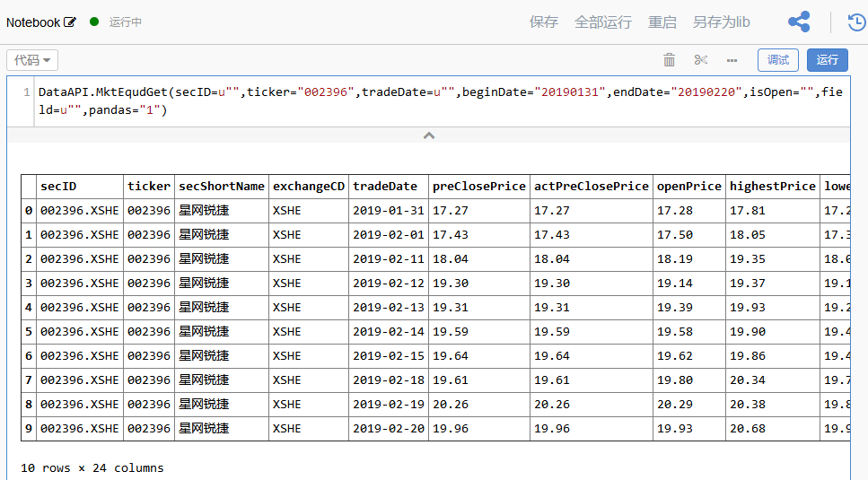868x480 pixels.
Task: Click the 2019-02-18 tradeDate cell
Action: coord(388,380)
